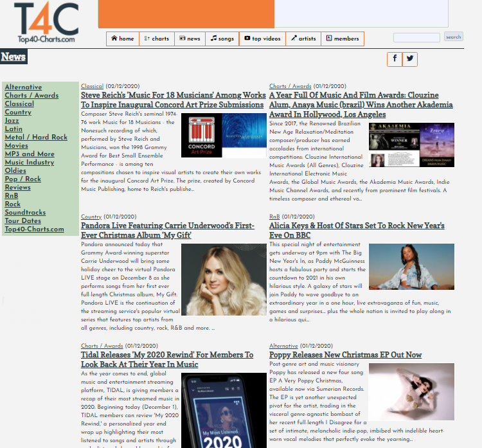The image size is (482, 448).
Task: Select Latin in the sidebar categories
Action: (13, 129)
